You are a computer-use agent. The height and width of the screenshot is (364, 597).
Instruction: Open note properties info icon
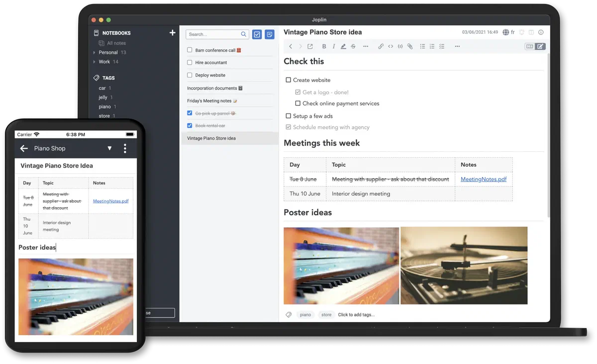coord(541,32)
